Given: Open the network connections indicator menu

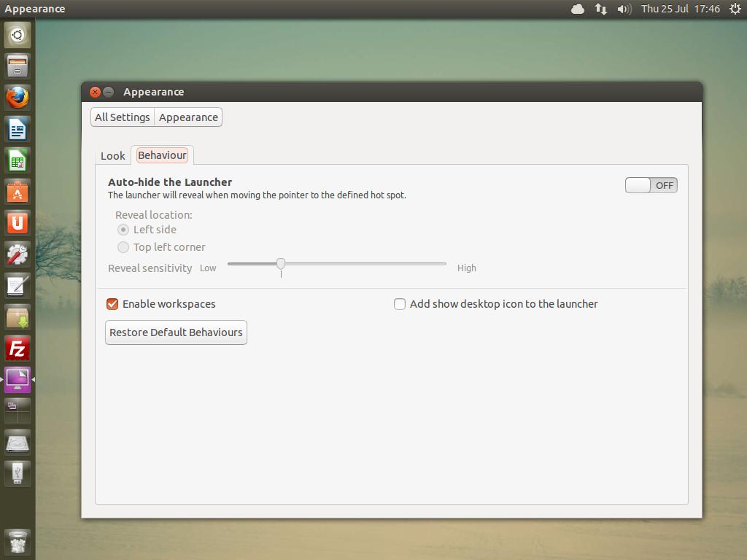Looking at the screenshot, I should 600,9.
